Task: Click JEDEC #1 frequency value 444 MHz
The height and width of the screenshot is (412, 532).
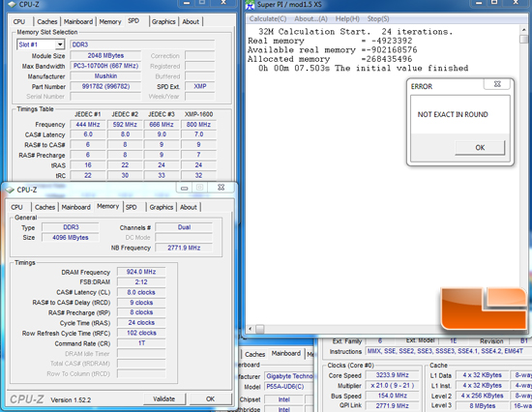Action: point(88,125)
